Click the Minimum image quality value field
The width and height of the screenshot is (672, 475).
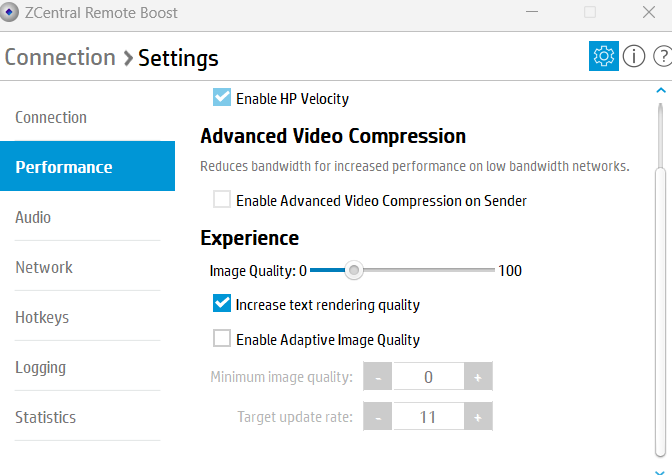(x=428, y=377)
